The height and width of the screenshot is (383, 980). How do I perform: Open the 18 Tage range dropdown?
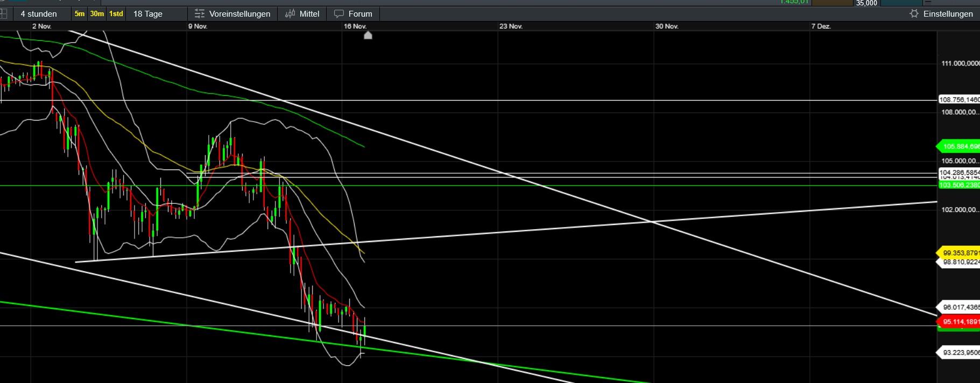coord(148,14)
